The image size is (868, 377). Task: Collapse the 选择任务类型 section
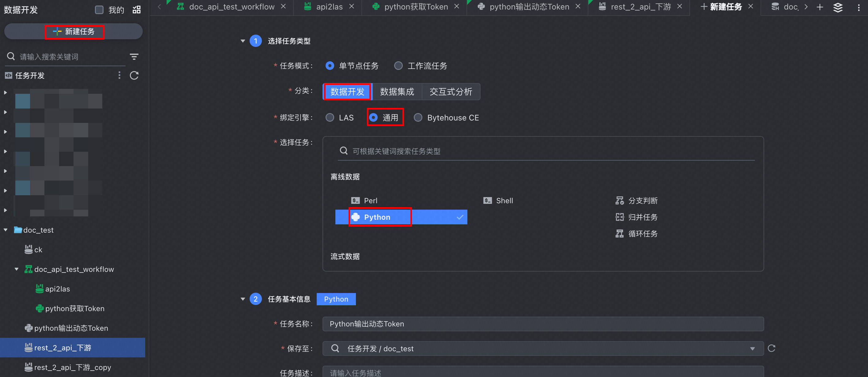243,41
